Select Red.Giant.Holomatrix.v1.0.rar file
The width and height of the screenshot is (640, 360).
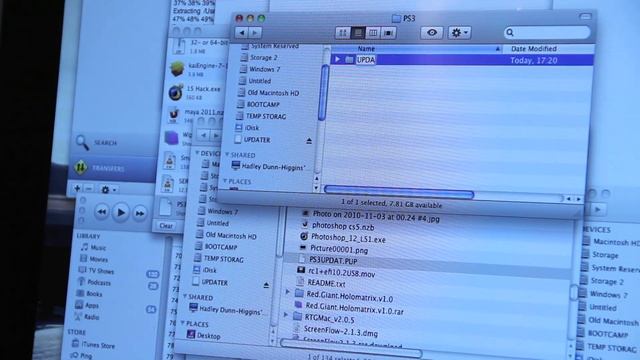[354, 309]
